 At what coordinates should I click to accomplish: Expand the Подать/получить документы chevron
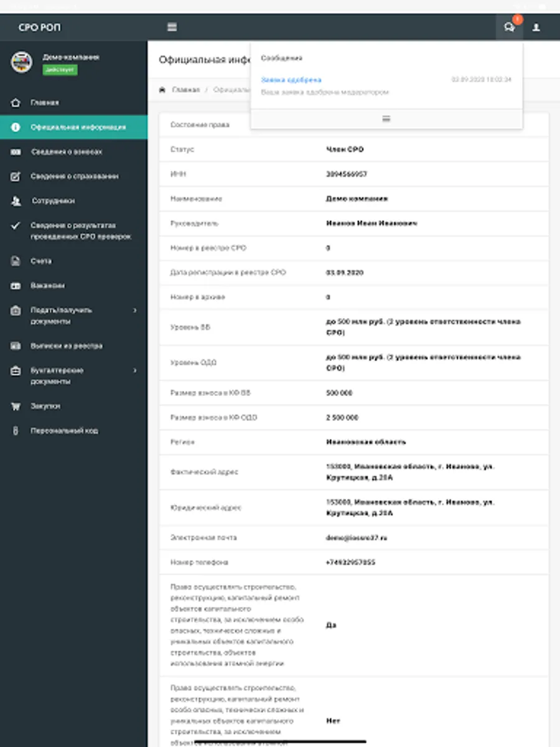point(135,310)
